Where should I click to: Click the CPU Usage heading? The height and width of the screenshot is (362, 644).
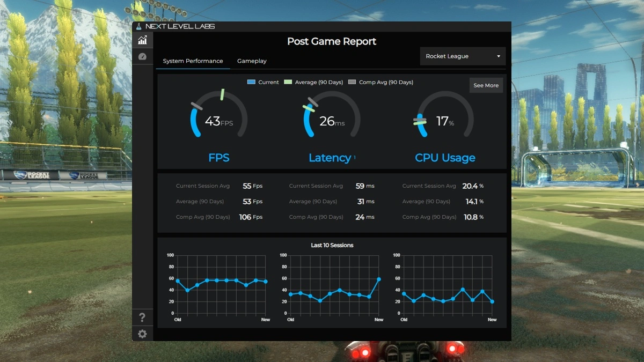445,158
